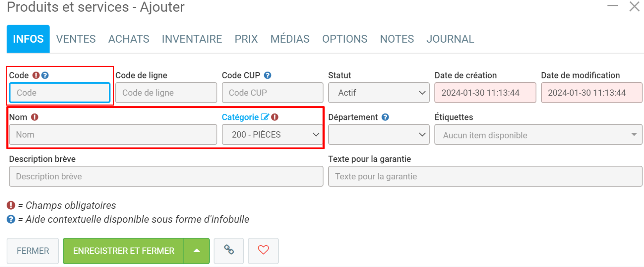Screen dimensions: 644x267
Task: Open the Étiquettes selector
Action: pos(538,135)
